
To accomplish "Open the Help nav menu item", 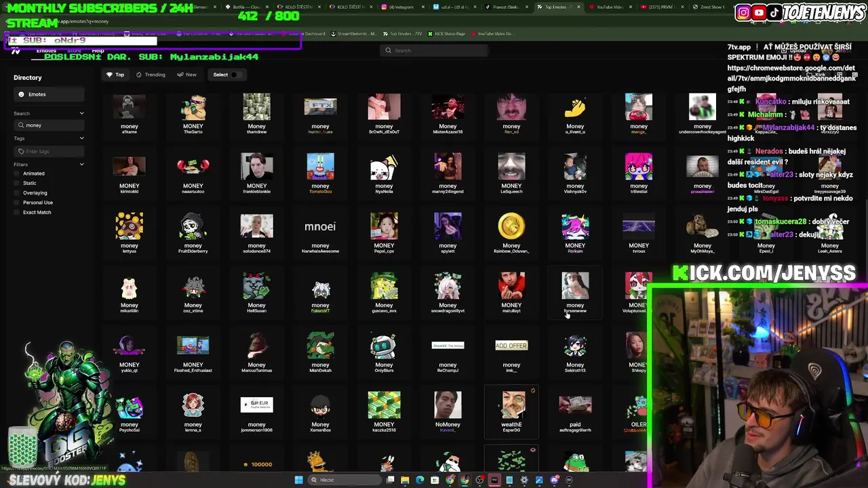I will click(98, 51).
